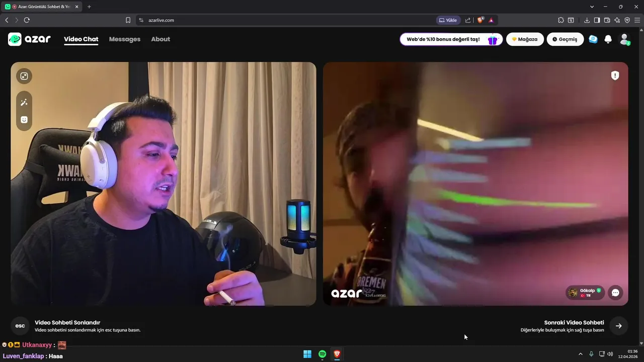Click the Yükle install app button
Viewport: 644px width, 362px height.
[448, 20]
